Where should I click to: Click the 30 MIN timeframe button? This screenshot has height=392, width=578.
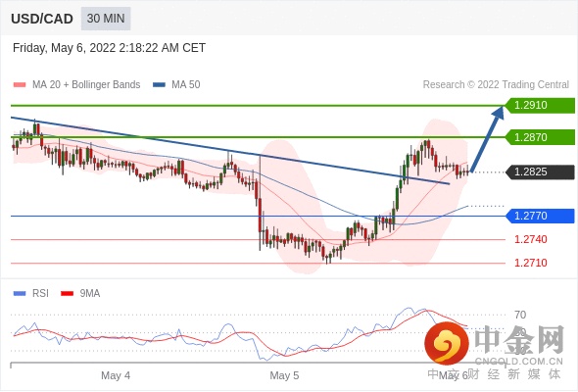106,19
